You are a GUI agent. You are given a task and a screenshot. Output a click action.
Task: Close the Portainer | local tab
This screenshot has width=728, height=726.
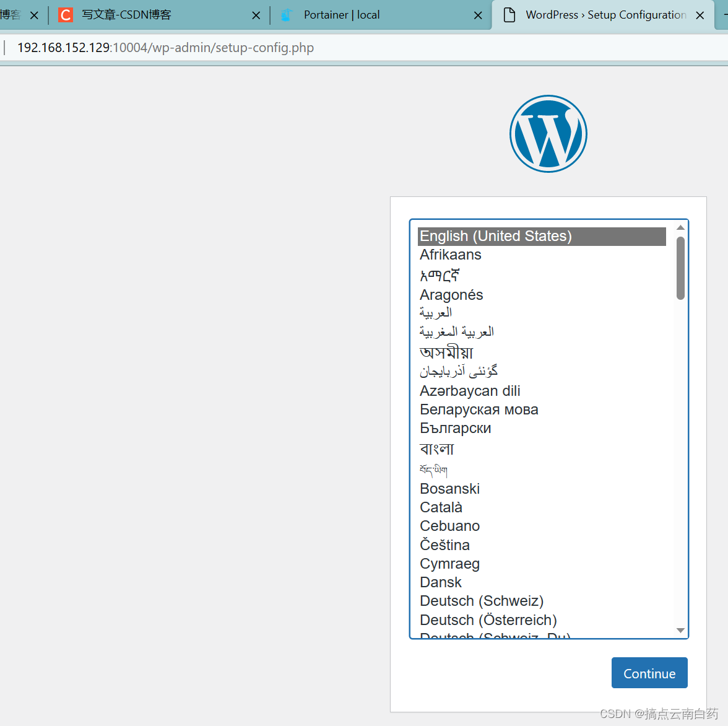click(478, 15)
